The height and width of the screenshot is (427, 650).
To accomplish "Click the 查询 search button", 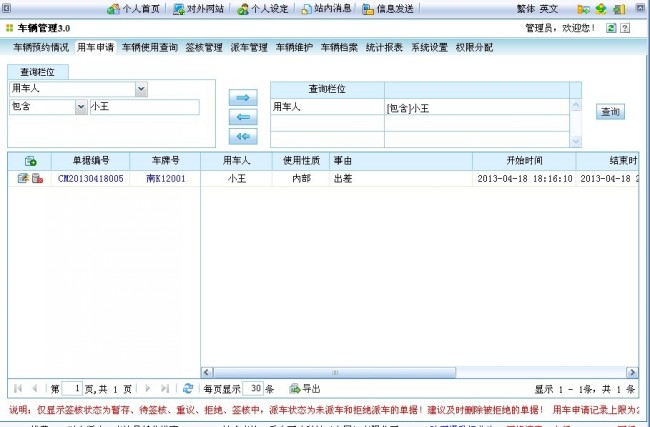I will (610, 112).
